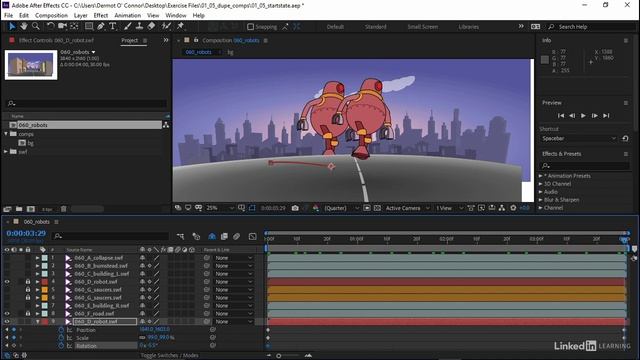640x360 pixels.
Task: Select the Hand tool
Action: pos(24,27)
